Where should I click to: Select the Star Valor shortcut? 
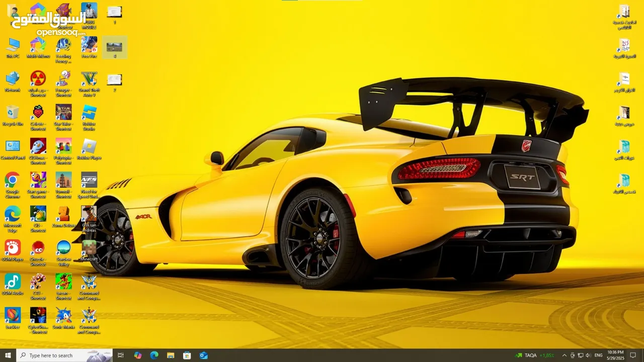tap(63, 118)
